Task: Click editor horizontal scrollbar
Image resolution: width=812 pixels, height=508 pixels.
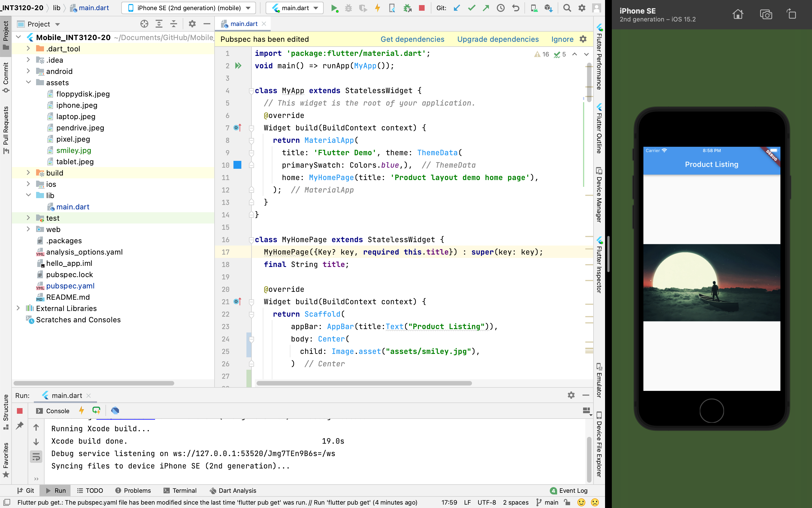Action: (x=364, y=383)
